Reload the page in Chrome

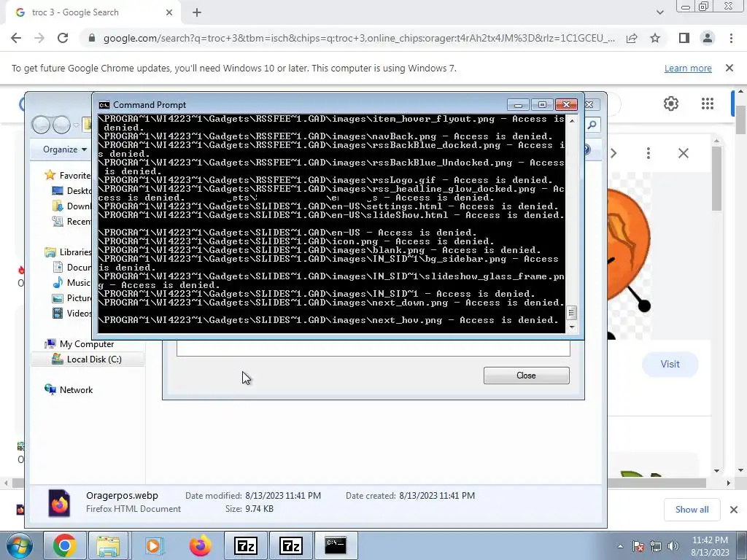(63, 38)
